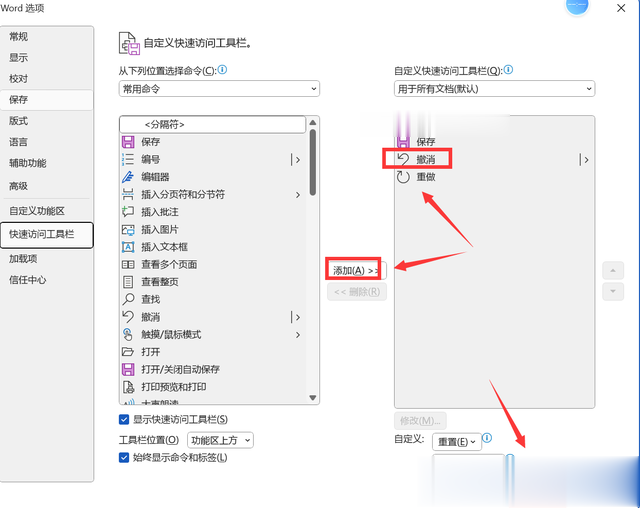Click the Insert Picture icon
Screen dimensions: 640x508
pos(128,229)
